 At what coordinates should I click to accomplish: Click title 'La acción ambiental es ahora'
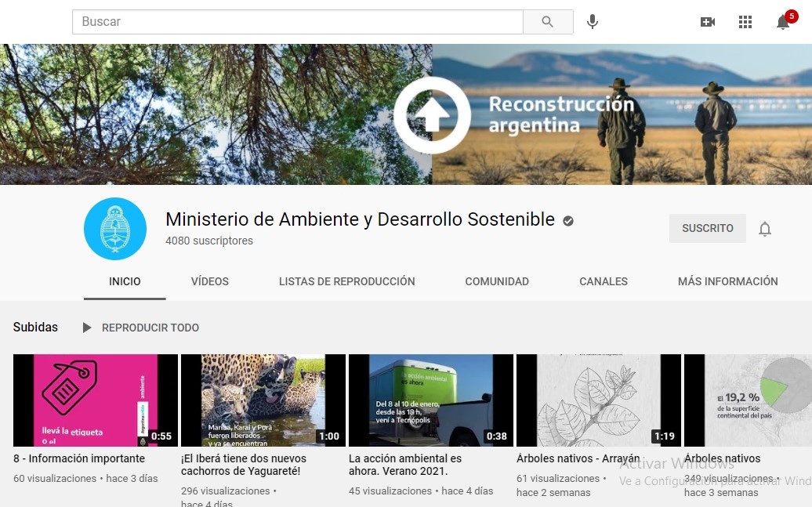405,465
